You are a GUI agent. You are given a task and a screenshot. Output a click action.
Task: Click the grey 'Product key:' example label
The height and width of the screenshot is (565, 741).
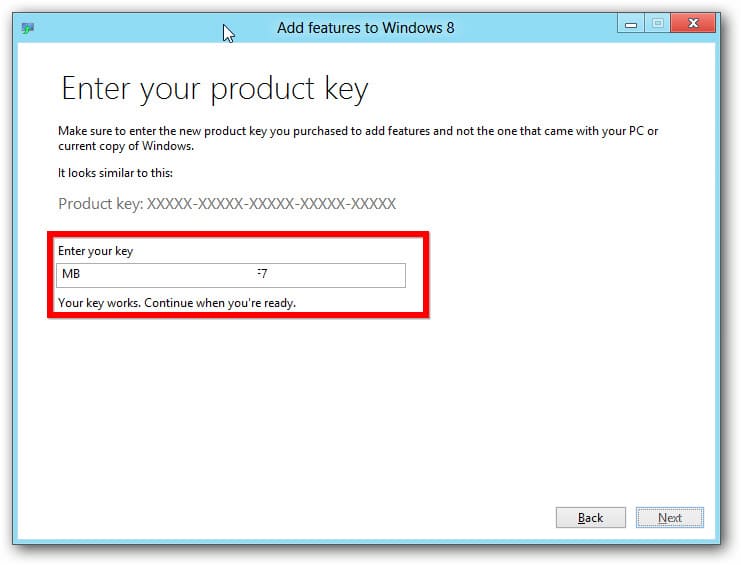click(100, 204)
